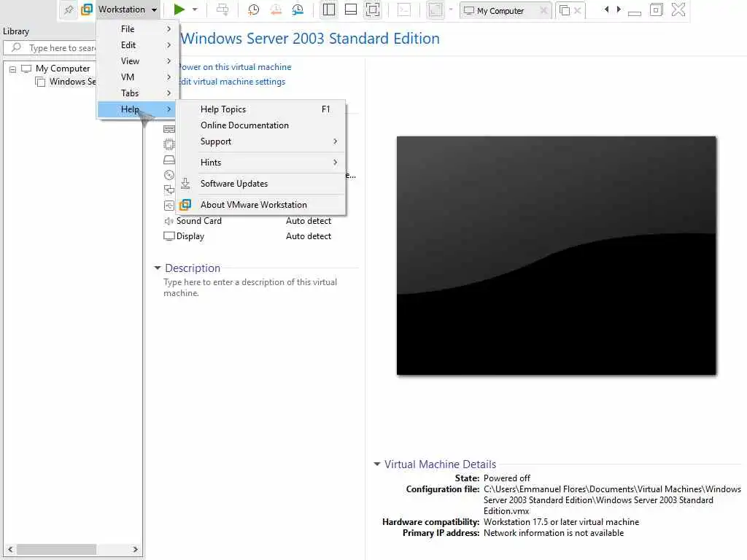
Task: Select the Display device
Action: (190, 236)
